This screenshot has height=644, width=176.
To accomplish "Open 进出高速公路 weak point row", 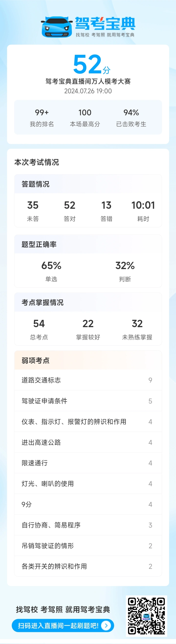I will [88, 442].
